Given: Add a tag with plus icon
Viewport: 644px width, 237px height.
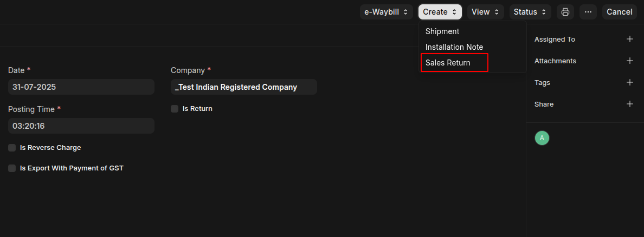Looking at the screenshot, I should (629, 83).
